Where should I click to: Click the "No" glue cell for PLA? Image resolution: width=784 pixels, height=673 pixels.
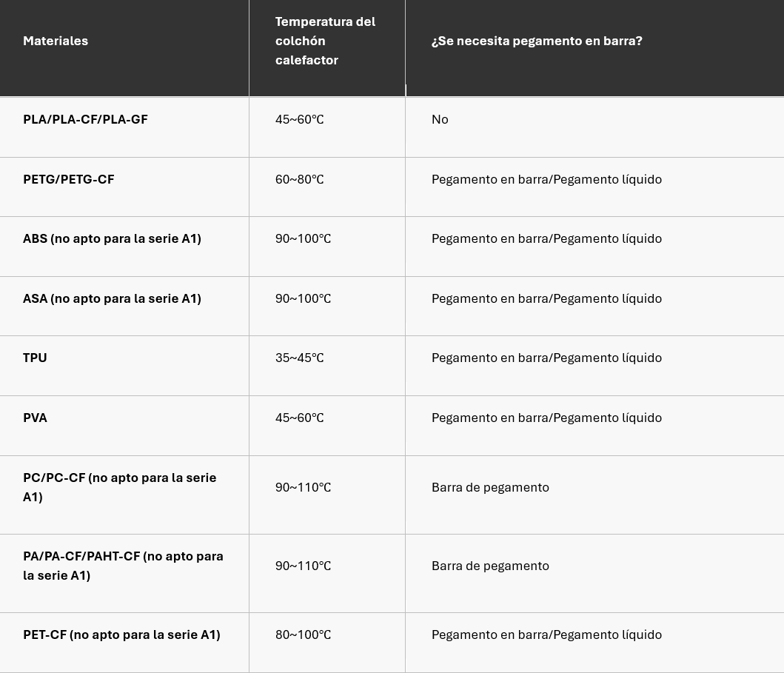440,119
